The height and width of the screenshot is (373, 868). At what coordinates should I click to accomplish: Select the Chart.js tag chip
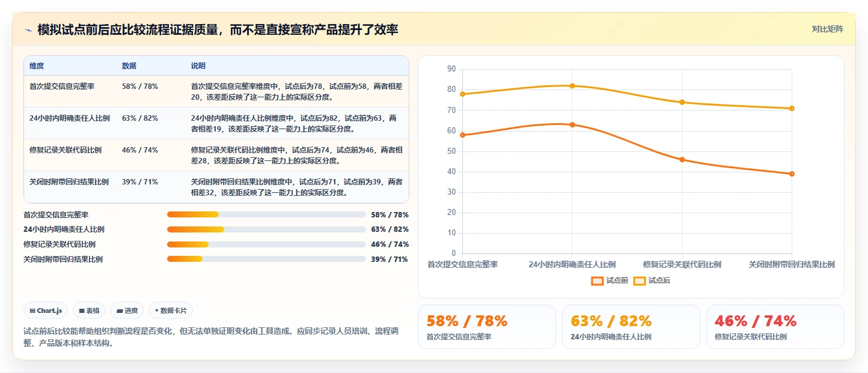tap(46, 311)
